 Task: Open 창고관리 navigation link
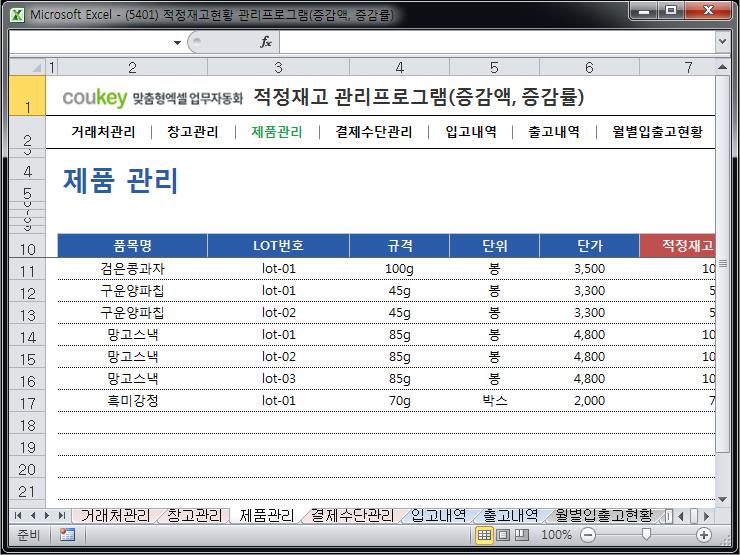click(193, 132)
